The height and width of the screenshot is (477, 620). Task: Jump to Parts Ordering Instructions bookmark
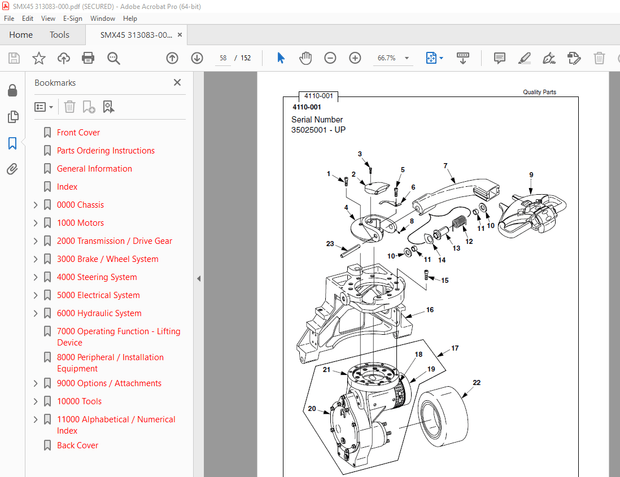click(x=106, y=151)
